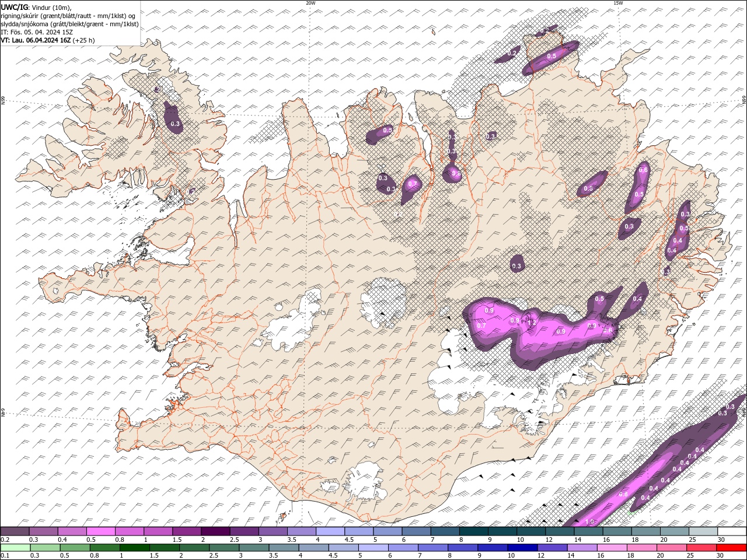747x560 pixels.
Task: Click the '0.8' value in the offshore precipitation band
Action: (x=623, y=494)
